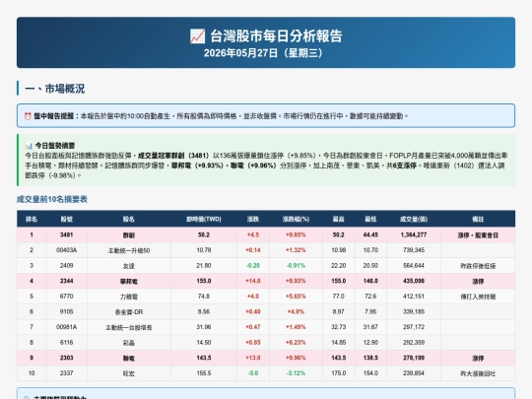Click volume 239,854
The width and height of the screenshot is (532, 399).
click(x=414, y=372)
